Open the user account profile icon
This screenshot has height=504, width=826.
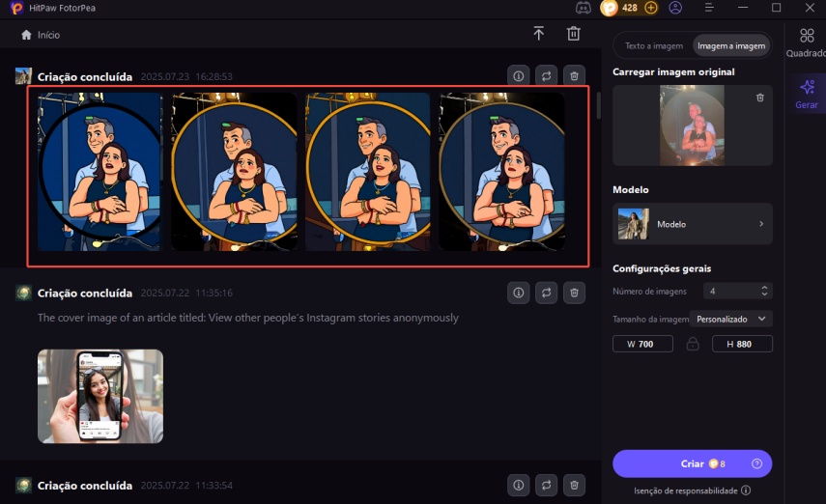pos(675,8)
